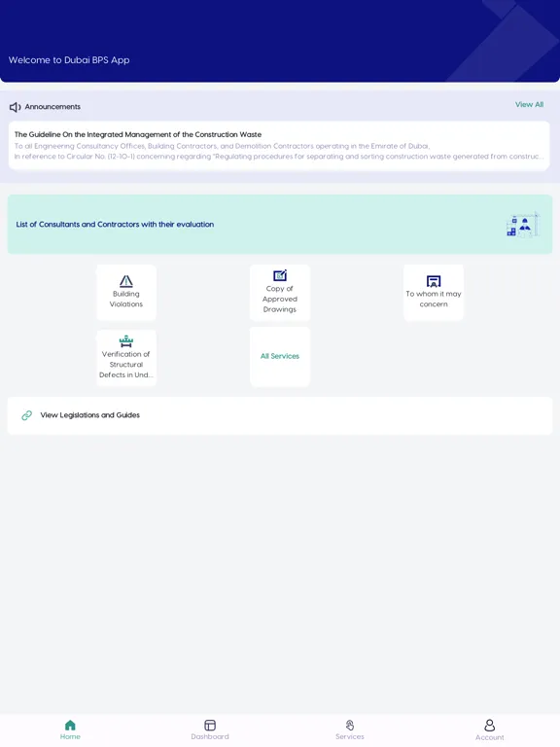
Task: Open the Account tab label
Action: click(490, 737)
